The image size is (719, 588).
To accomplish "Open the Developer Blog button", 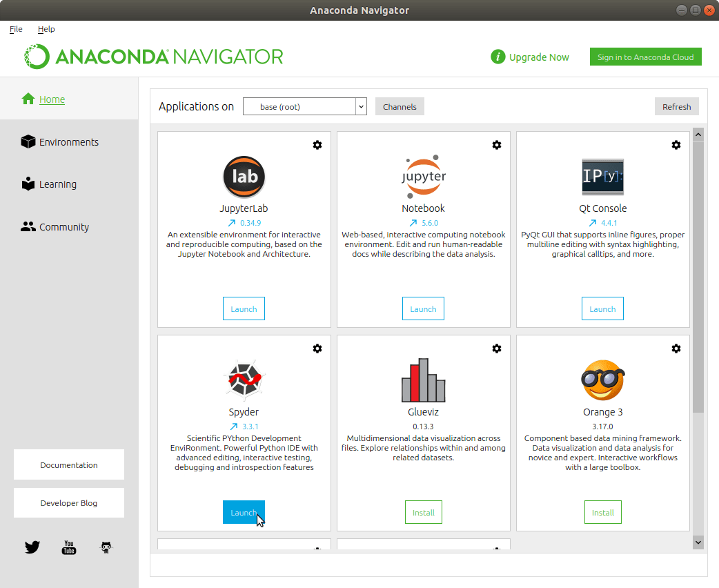I will coord(69,502).
